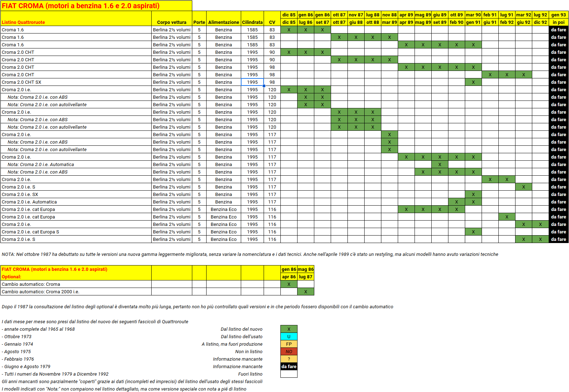This screenshot has height=392, width=569.
Task: Click the green X legend swatch
Action: 289,329
